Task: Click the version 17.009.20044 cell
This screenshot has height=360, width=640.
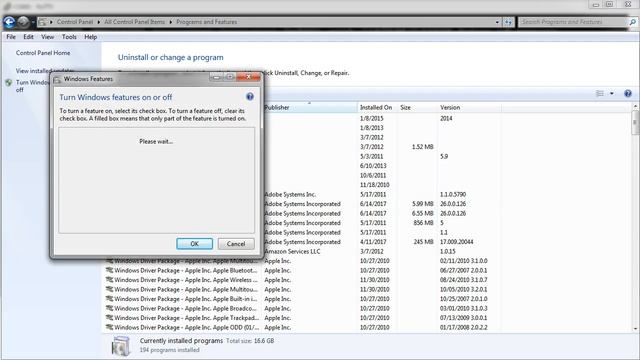Action: (456, 242)
